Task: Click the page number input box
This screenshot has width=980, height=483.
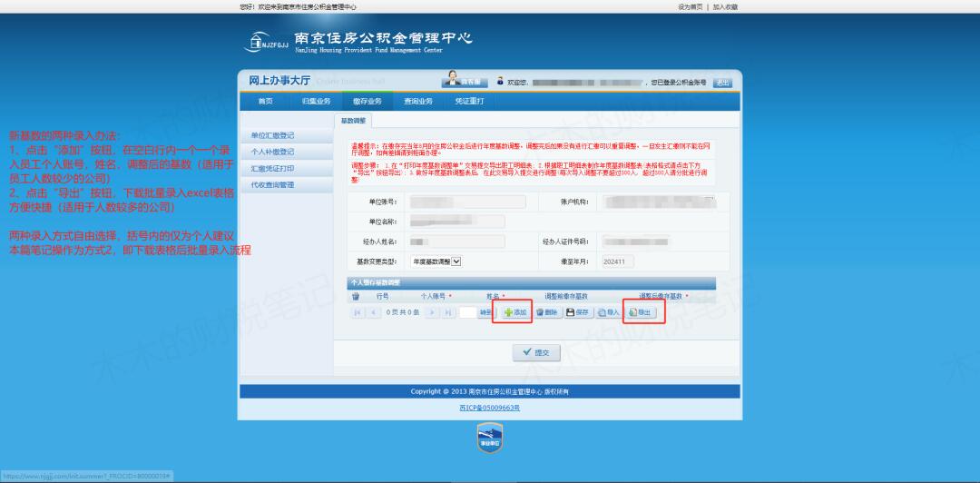Action: (467, 312)
